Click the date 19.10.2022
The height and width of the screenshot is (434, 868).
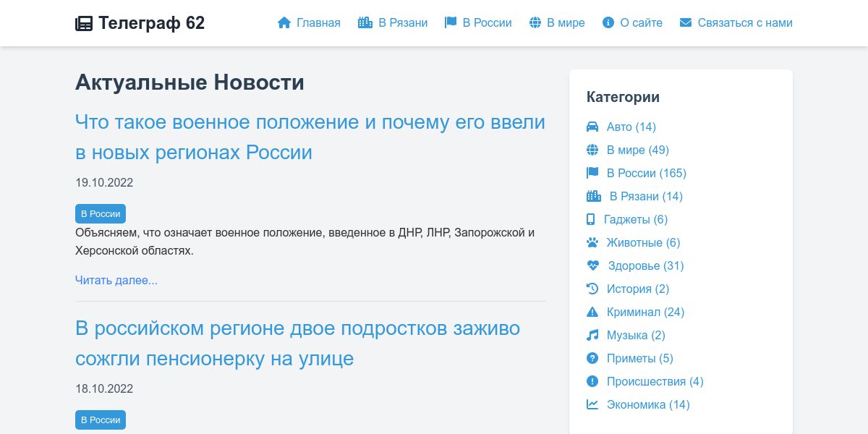click(x=104, y=182)
